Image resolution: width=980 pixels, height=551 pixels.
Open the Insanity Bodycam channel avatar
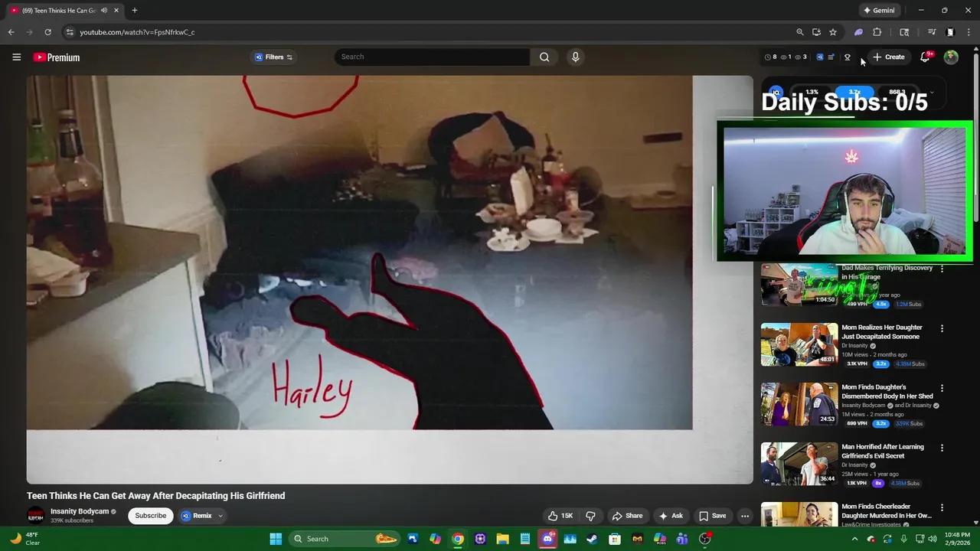(35, 515)
